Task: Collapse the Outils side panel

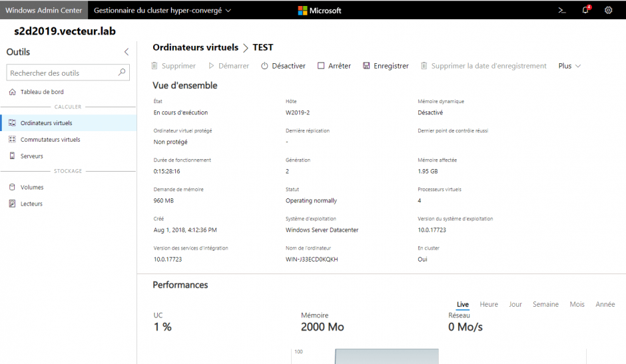Action: 127,52
